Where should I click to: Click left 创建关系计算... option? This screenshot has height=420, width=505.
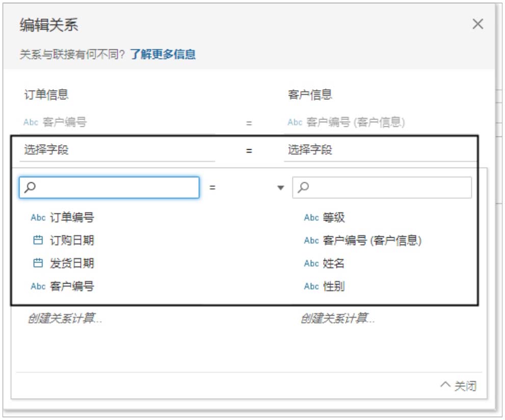65,319
